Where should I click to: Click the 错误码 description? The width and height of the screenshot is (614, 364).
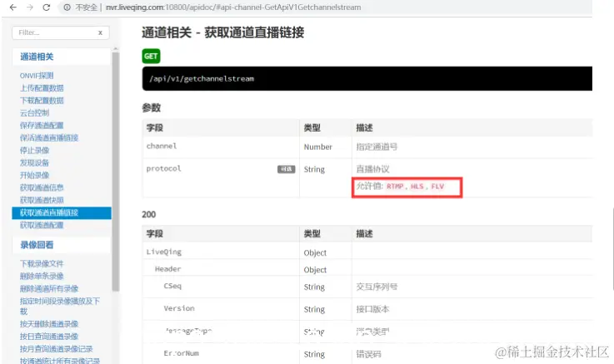pyautogui.click(x=368, y=354)
